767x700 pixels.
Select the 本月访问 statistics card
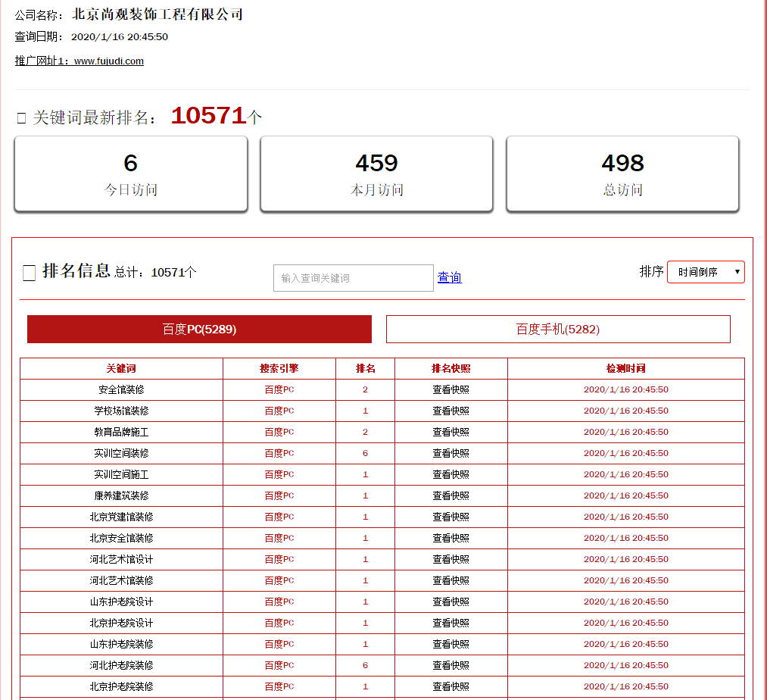coord(376,174)
